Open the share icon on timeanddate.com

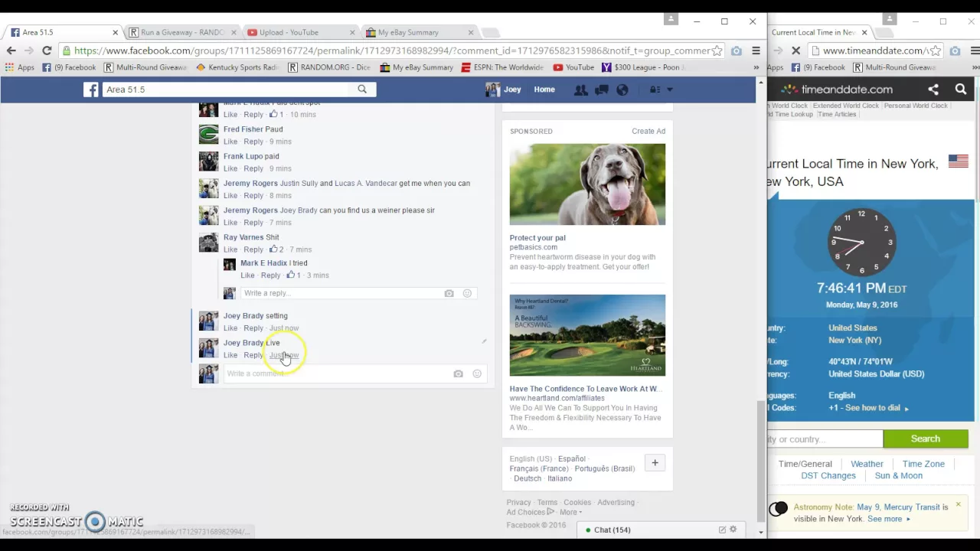pyautogui.click(x=933, y=90)
